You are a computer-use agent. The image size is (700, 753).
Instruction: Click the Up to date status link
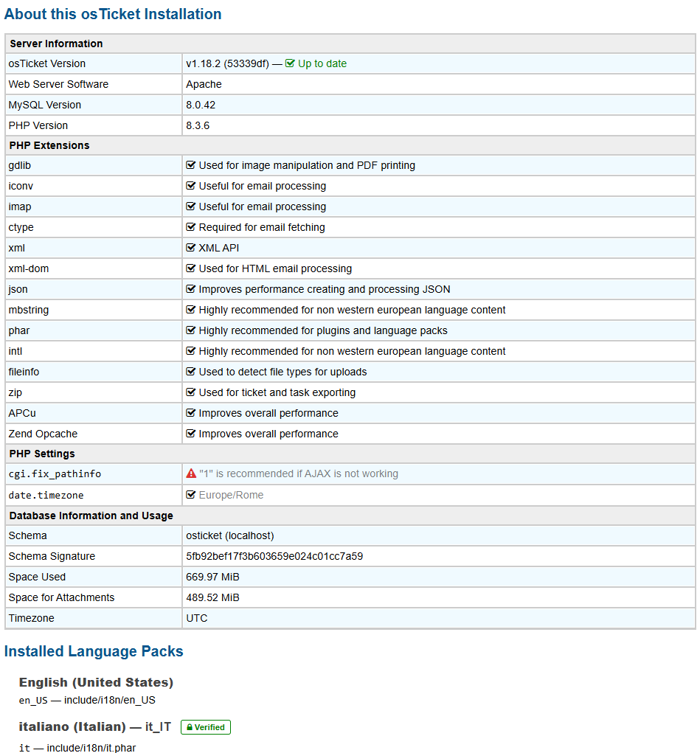point(322,63)
